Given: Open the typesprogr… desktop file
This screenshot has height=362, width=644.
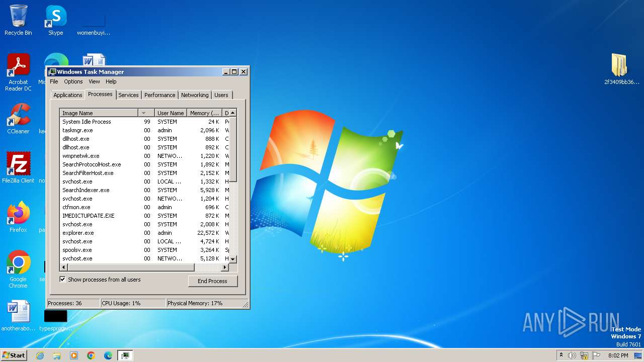Looking at the screenshot, I should coord(55,320).
